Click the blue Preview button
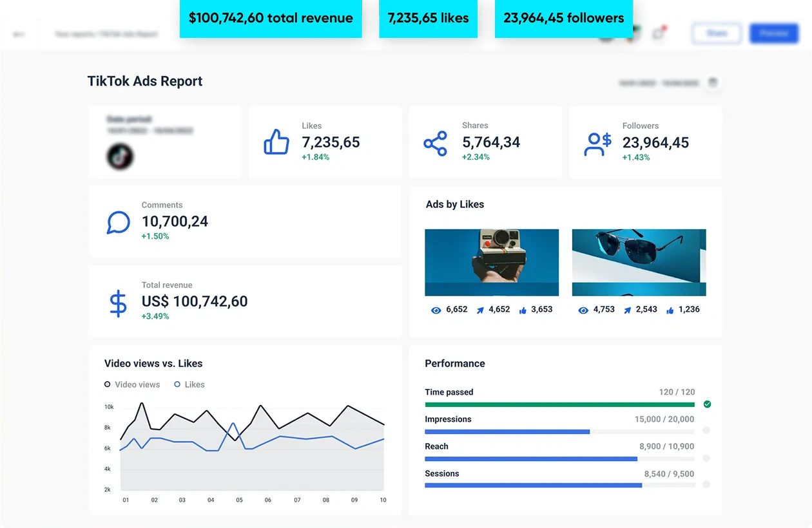This screenshot has width=812, height=528. click(774, 33)
